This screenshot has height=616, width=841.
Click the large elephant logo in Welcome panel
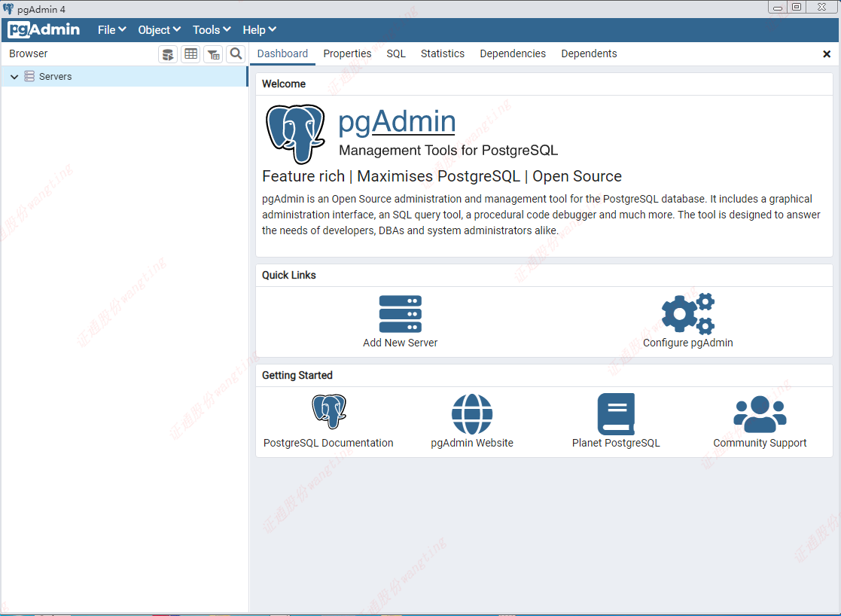pos(296,133)
